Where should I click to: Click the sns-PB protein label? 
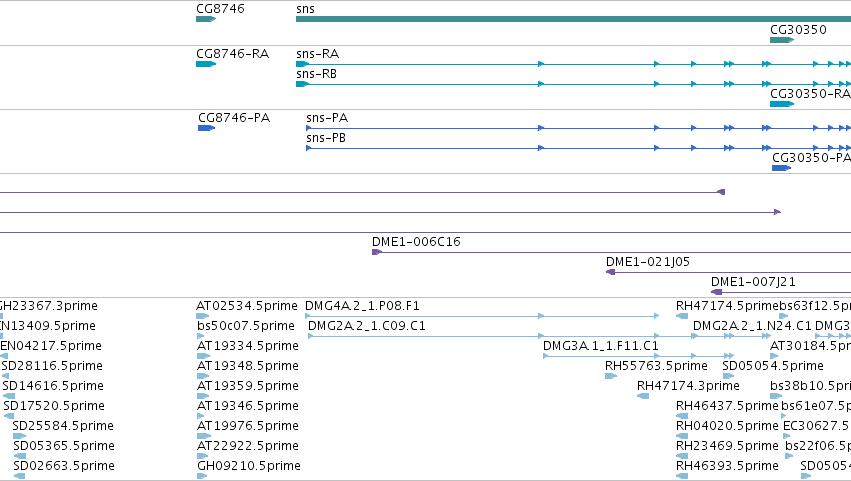tap(326, 138)
